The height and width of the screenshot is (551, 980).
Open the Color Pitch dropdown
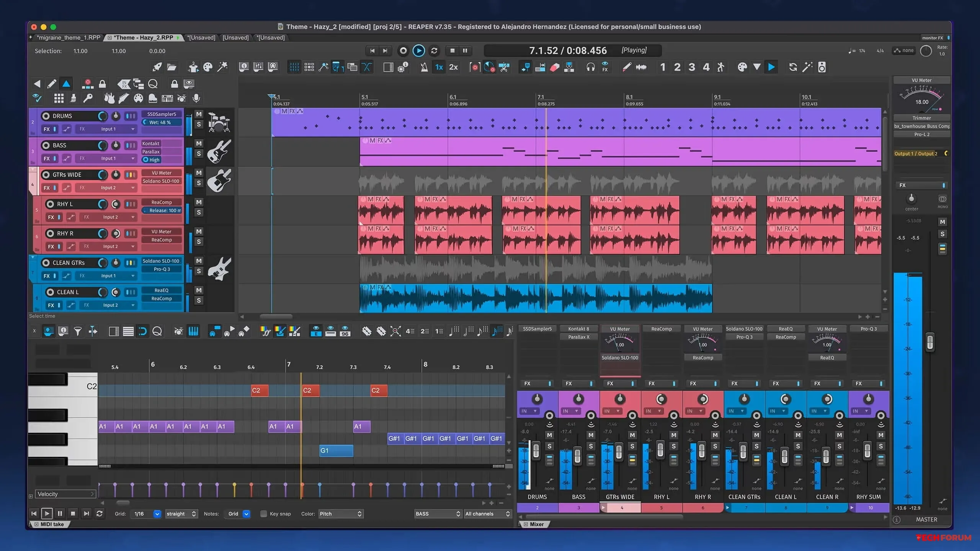pos(340,514)
